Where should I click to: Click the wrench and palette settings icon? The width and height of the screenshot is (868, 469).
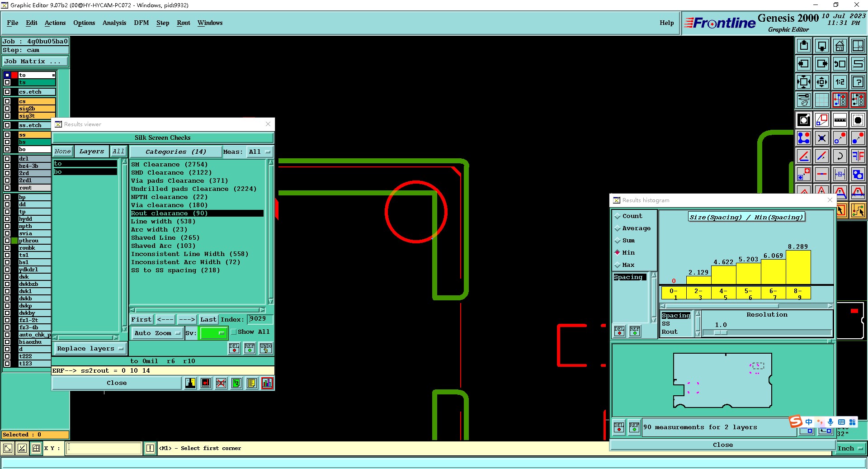804,99
